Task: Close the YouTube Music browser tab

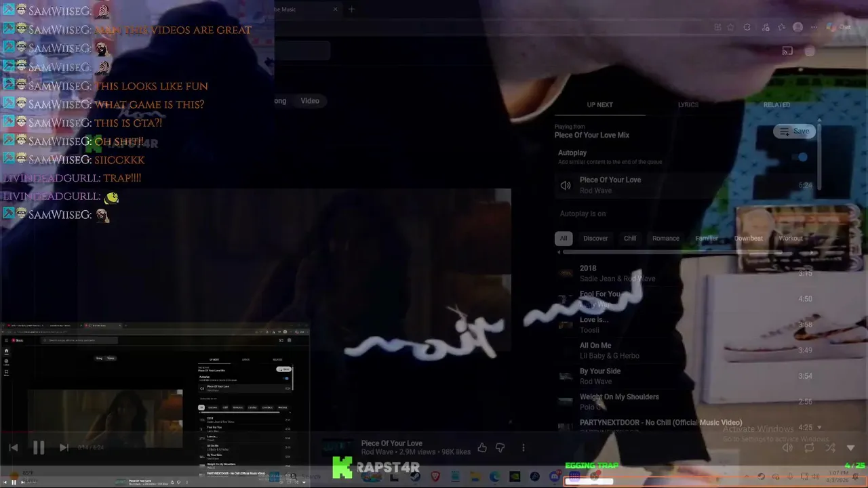Action: coord(335,9)
